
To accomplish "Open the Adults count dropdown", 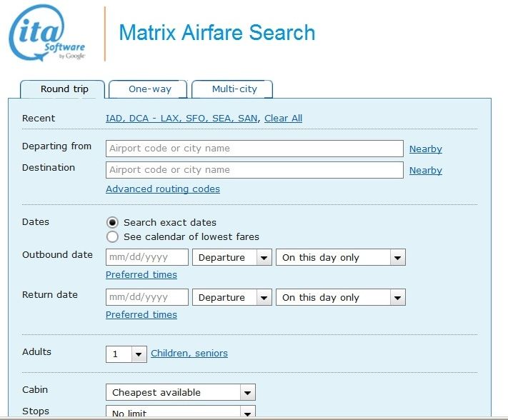I will coord(126,354).
